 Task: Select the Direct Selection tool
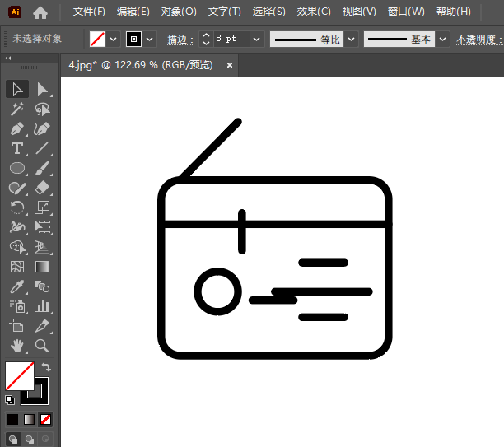click(x=43, y=90)
